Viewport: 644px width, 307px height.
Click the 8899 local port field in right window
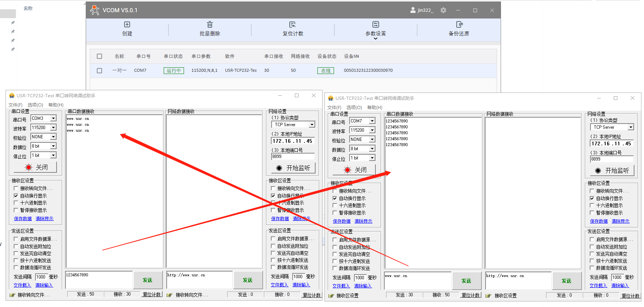(x=611, y=159)
